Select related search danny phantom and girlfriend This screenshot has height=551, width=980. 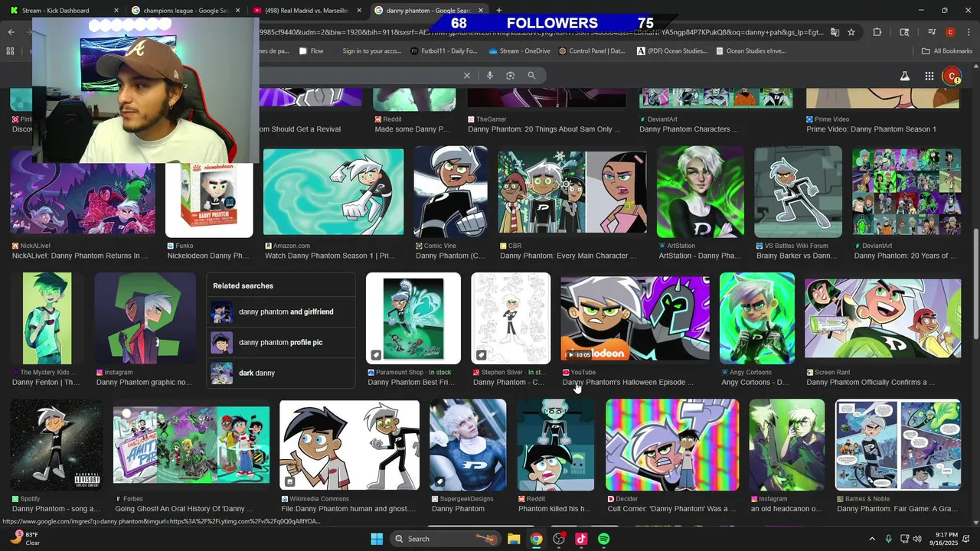[x=280, y=312]
